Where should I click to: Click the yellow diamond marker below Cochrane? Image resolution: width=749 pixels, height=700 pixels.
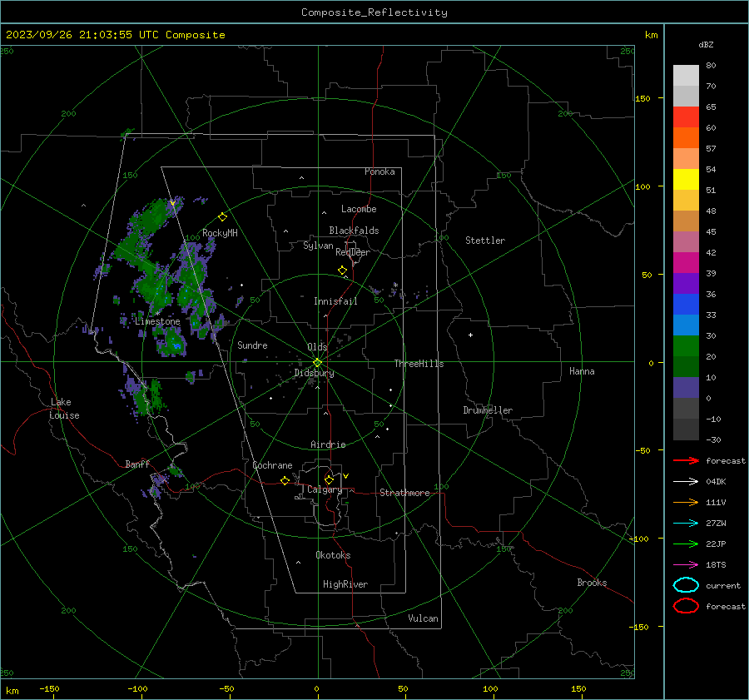pyautogui.click(x=285, y=480)
